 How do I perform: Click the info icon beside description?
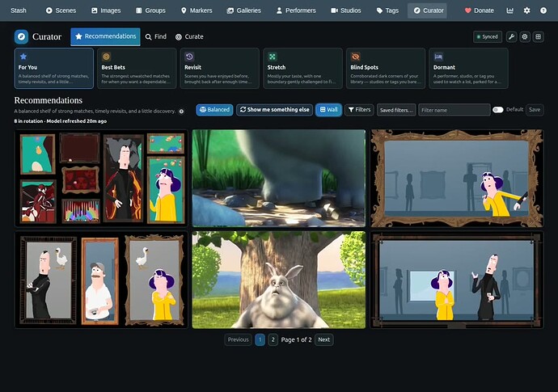click(181, 112)
